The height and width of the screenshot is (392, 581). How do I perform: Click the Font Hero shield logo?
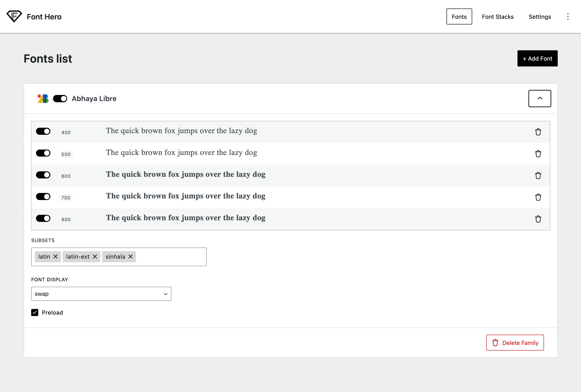coord(14,17)
